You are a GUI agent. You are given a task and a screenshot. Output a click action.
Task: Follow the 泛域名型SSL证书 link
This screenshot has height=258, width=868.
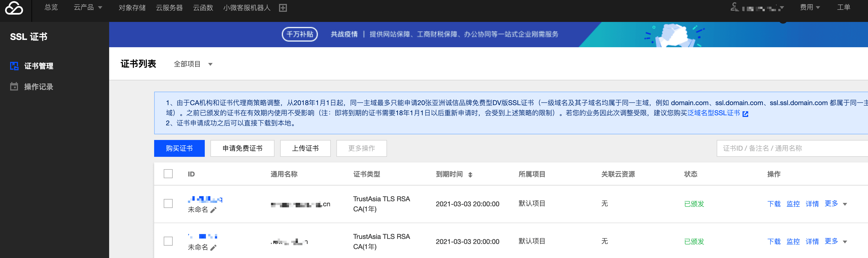pos(714,113)
